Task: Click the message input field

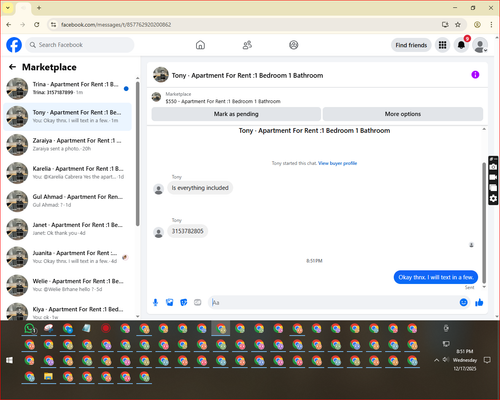Action: (333, 302)
